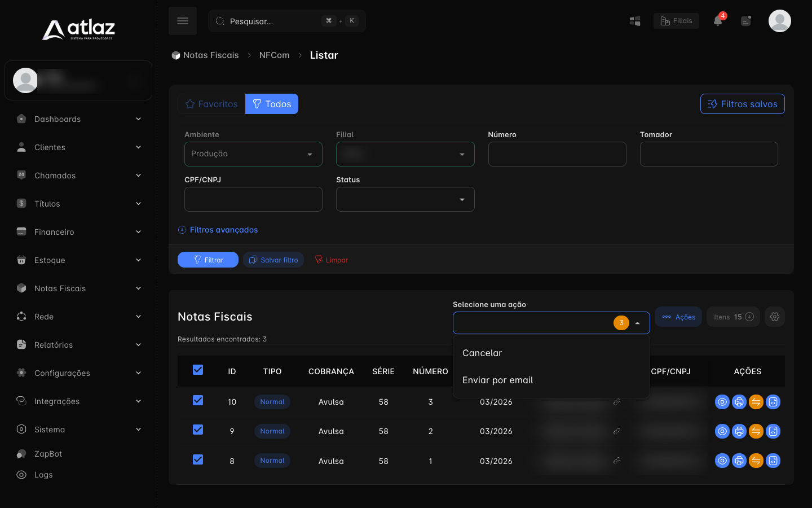The height and width of the screenshot is (508, 812).
Task: Open the Itens 15 per-page selector
Action: (x=733, y=317)
